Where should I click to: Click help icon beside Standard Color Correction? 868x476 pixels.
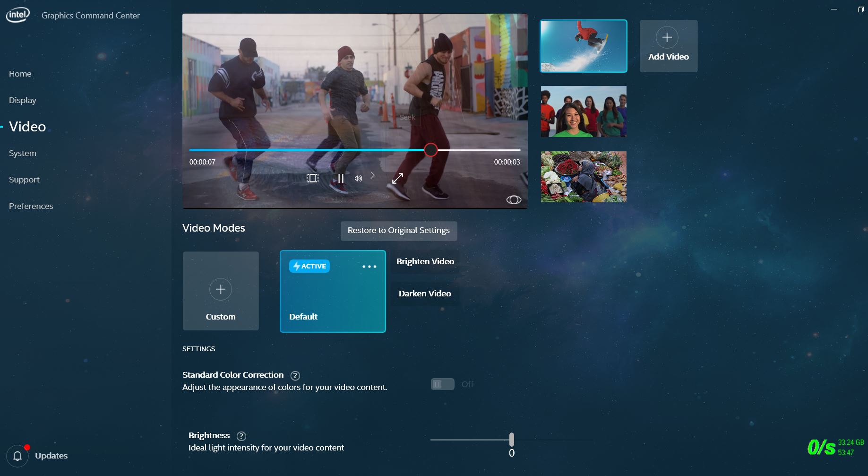(x=295, y=376)
